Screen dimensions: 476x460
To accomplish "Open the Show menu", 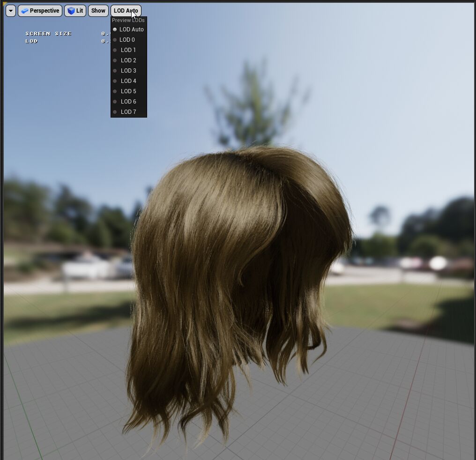I will coord(98,11).
